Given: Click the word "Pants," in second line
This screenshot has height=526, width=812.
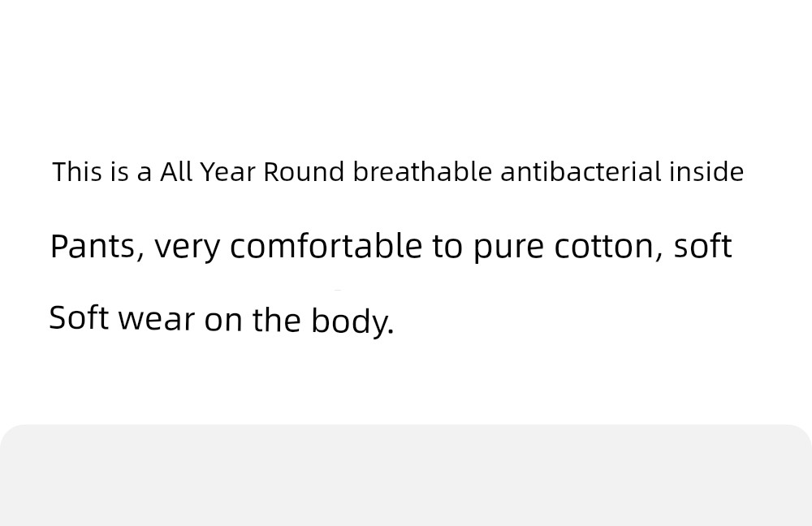Looking at the screenshot, I should point(97,247).
